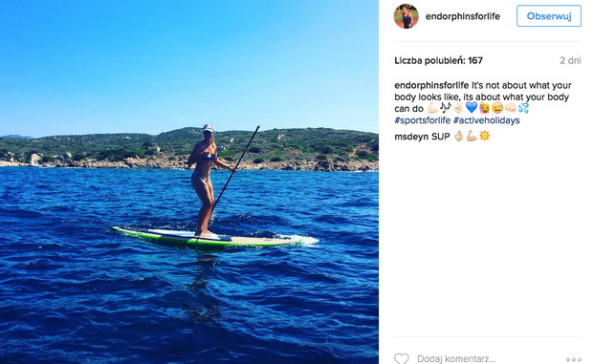593x364 pixels.
Task: Click the endorphinsforlife name in the caption
Action: (431, 85)
